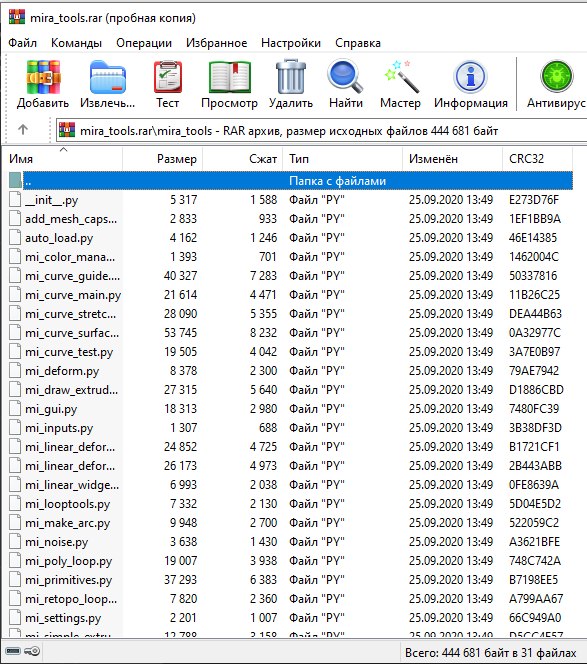Click the CRC32 value E273D76F
Screen dimensions: 587x664
coord(534,199)
